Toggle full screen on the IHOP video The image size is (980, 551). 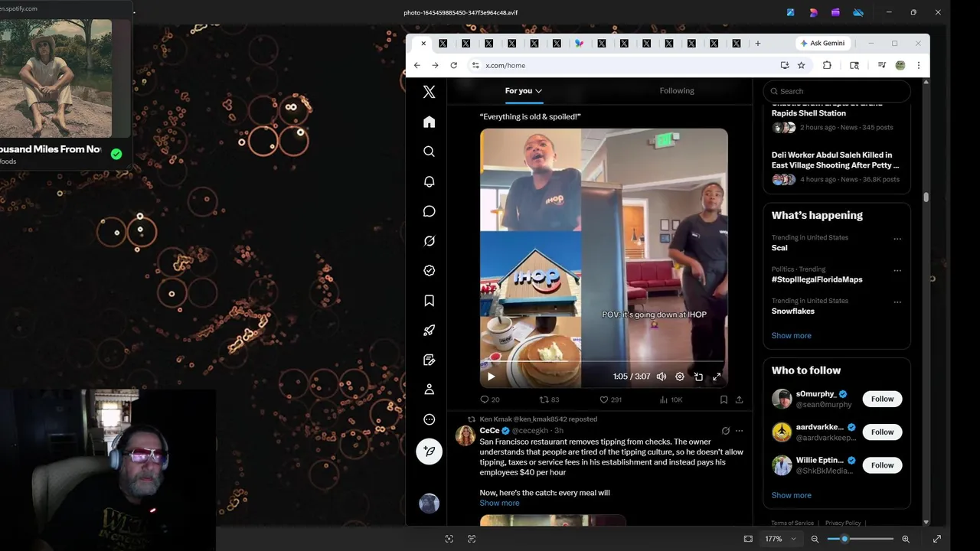(x=717, y=377)
